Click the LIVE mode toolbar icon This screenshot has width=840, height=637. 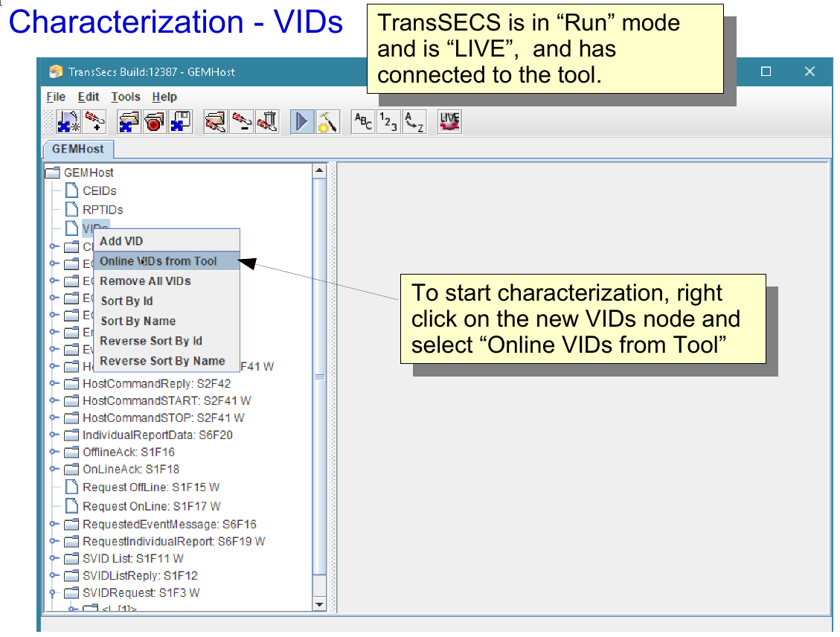click(449, 121)
